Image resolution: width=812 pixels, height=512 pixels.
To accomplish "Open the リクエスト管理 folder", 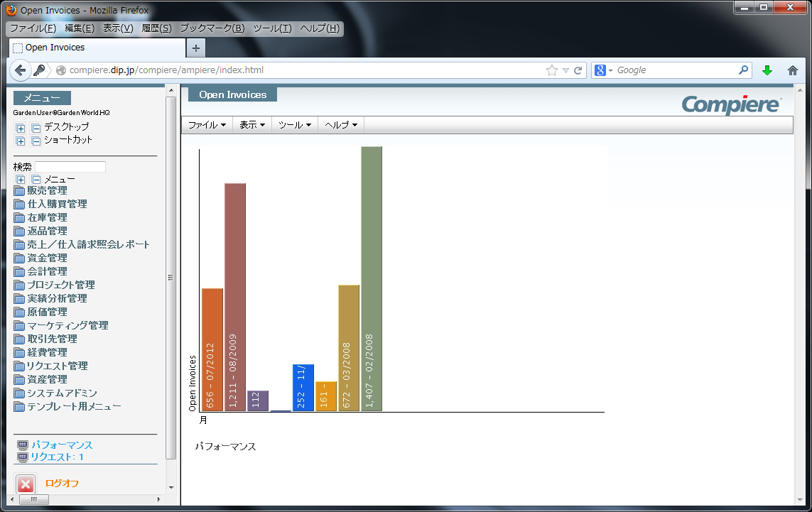I will 50,366.
